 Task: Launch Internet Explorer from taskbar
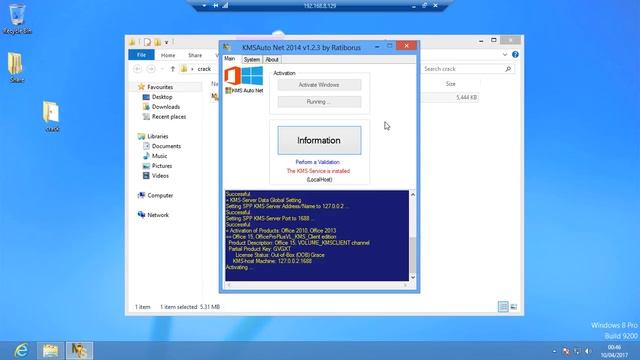pos(21,350)
